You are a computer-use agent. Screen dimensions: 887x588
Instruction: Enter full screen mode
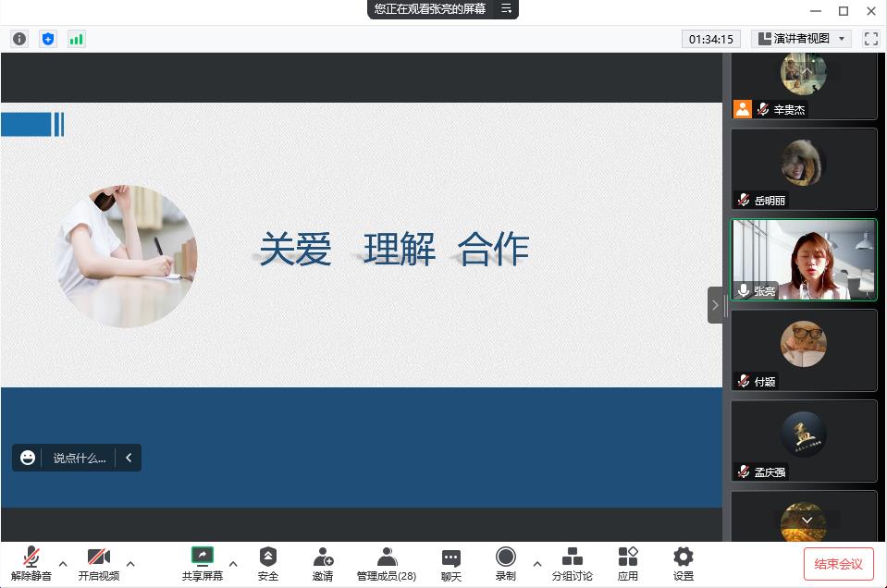(871, 39)
